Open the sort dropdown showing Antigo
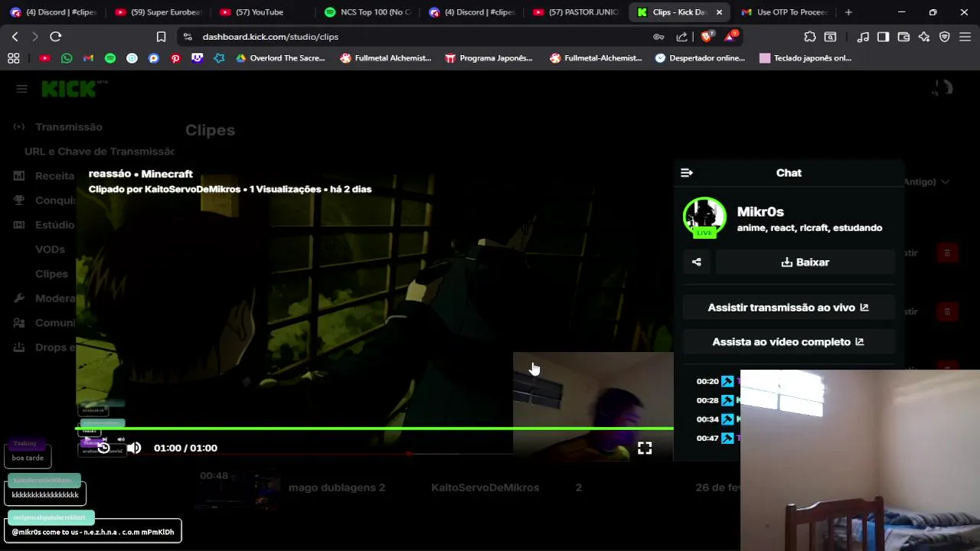 [927, 182]
